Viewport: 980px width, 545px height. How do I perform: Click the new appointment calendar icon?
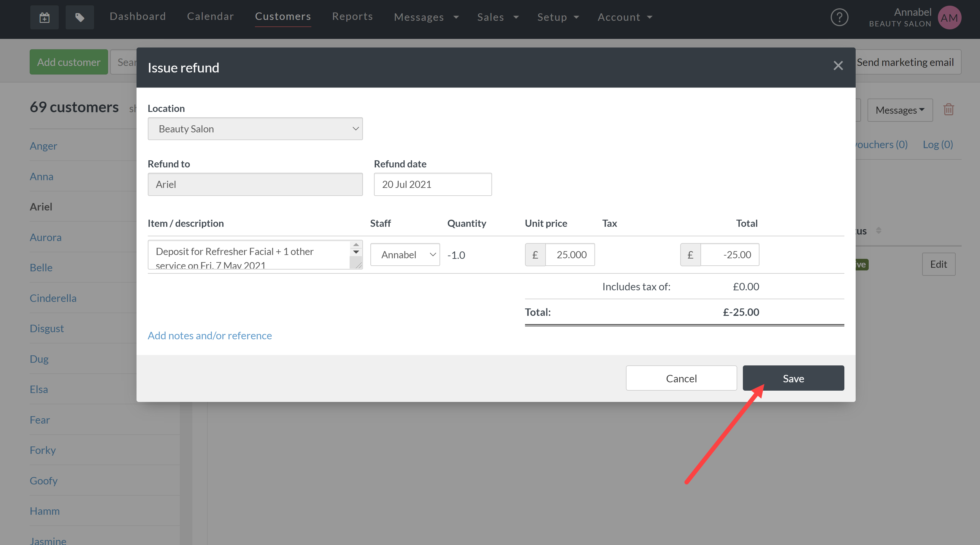pyautogui.click(x=44, y=17)
